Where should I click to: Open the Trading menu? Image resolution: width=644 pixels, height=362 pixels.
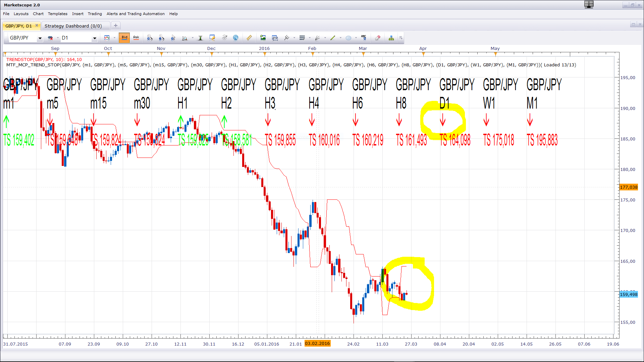[95, 14]
